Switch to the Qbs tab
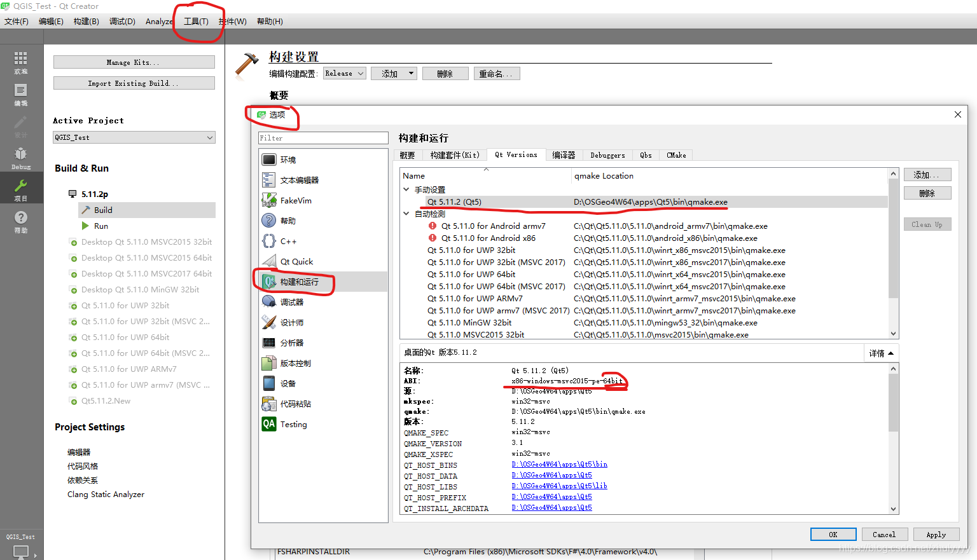Viewport: 977px width, 560px height. pyautogui.click(x=646, y=155)
